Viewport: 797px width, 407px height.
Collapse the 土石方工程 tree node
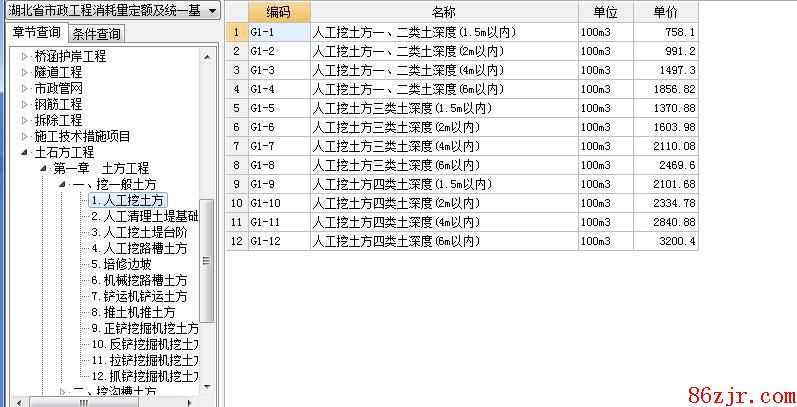(25, 153)
